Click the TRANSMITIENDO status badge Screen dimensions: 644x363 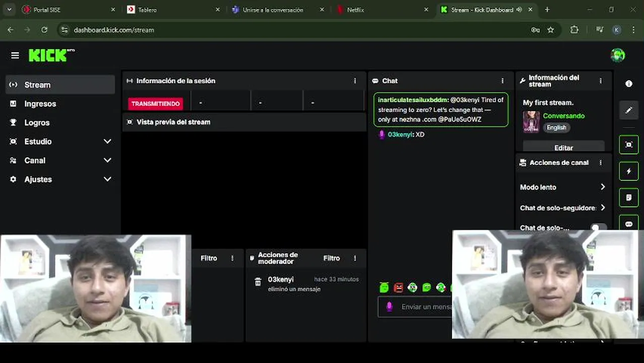[155, 104]
